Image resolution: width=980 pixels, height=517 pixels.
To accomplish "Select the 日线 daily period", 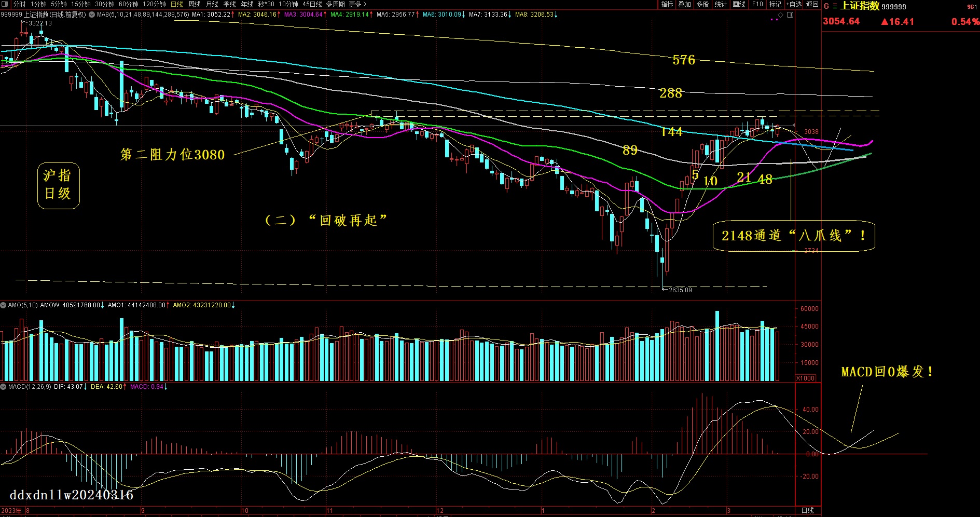I will coord(177,4).
